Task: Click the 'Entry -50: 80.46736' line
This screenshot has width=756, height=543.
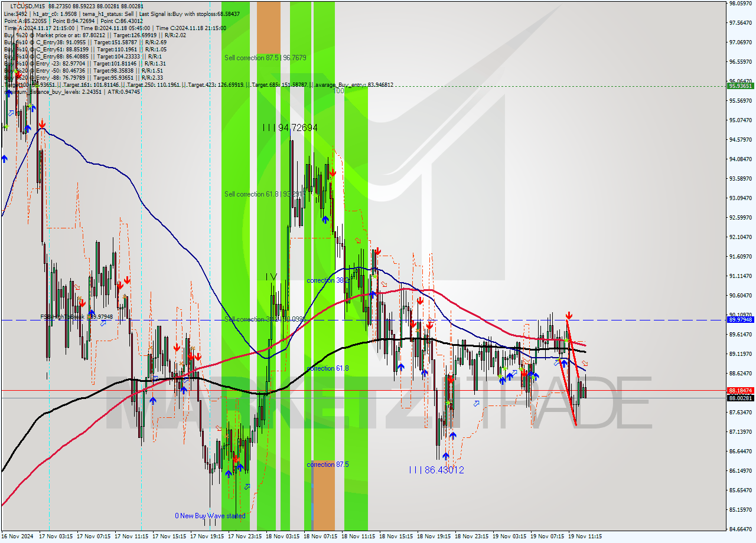Action: [85, 70]
